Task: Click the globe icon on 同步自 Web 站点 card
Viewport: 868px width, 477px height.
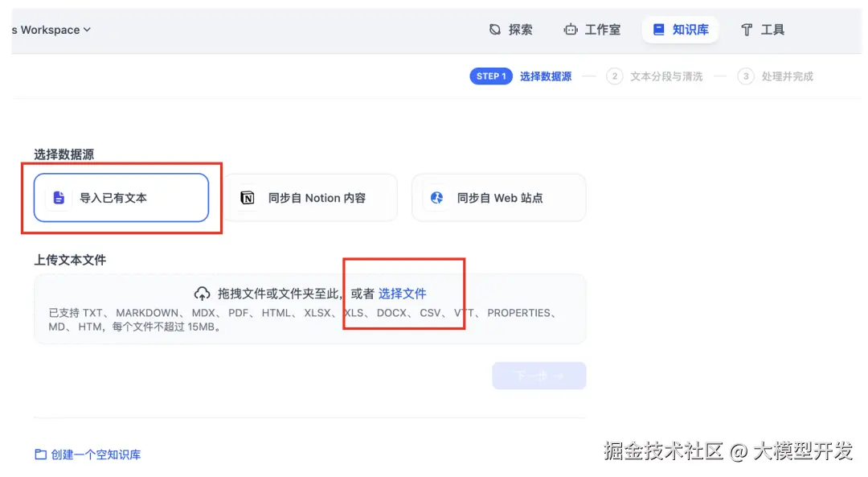Action: click(x=436, y=197)
